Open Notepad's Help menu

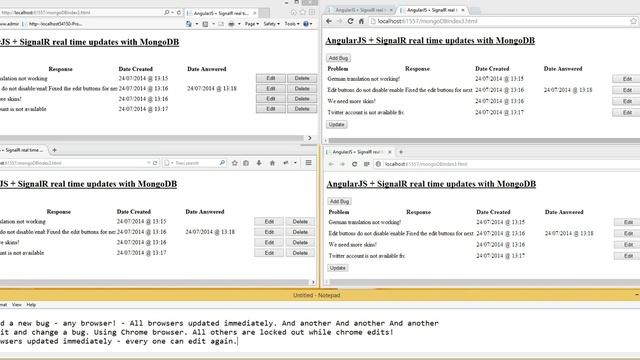pyautogui.click(x=31, y=304)
